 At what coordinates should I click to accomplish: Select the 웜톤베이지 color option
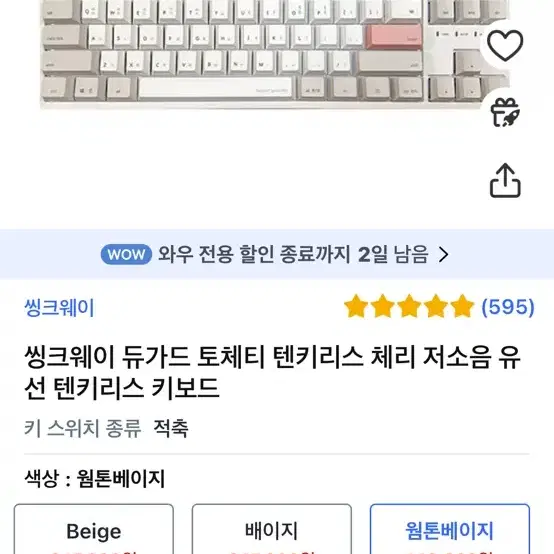[450, 529]
